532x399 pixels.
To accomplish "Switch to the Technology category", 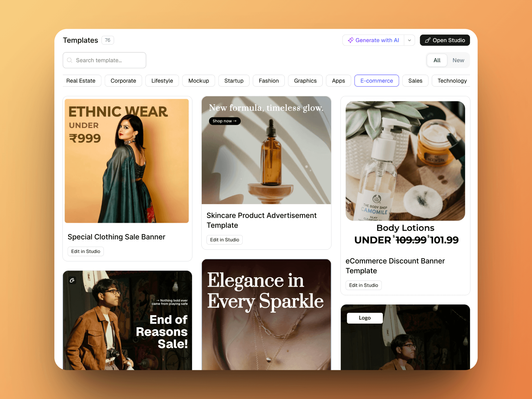I will [452, 81].
